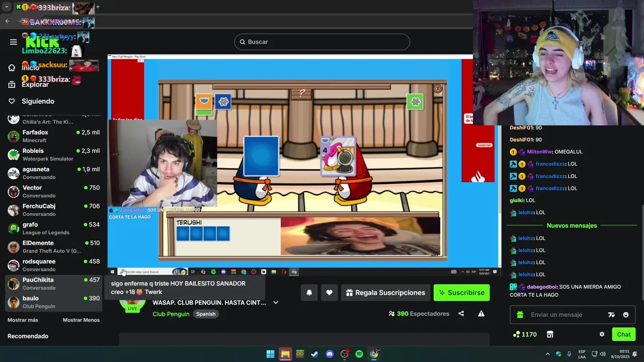Open clock showing 00:51
The width and height of the screenshot is (644, 362).
pyautogui.click(x=620, y=354)
